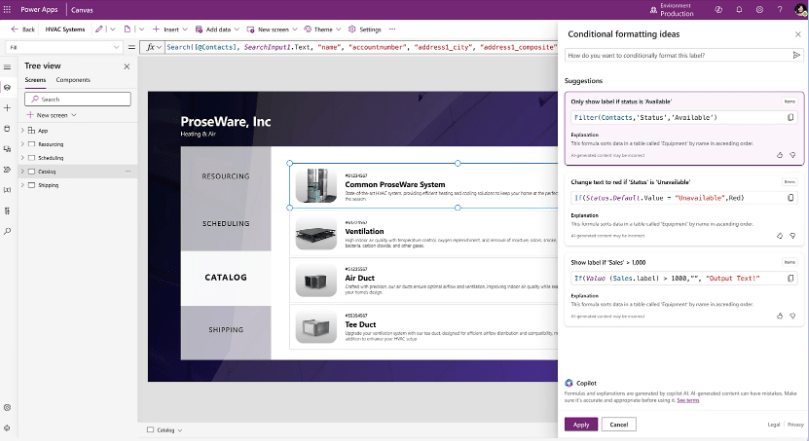809x441 pixels.
Task: Open the Add data menu
Action: tap(217, 29)
